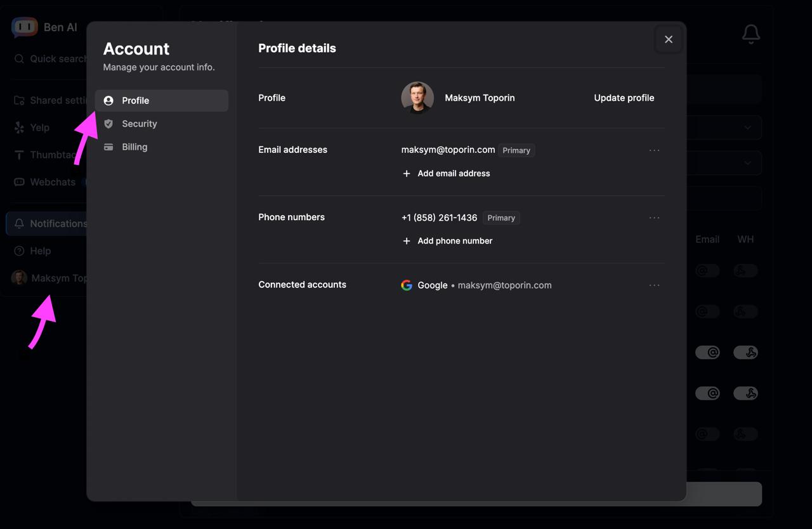Viewport: 812px width, 529px height.
Task: Disable the third row's WH webhook switch
Action: pos(745,352)
